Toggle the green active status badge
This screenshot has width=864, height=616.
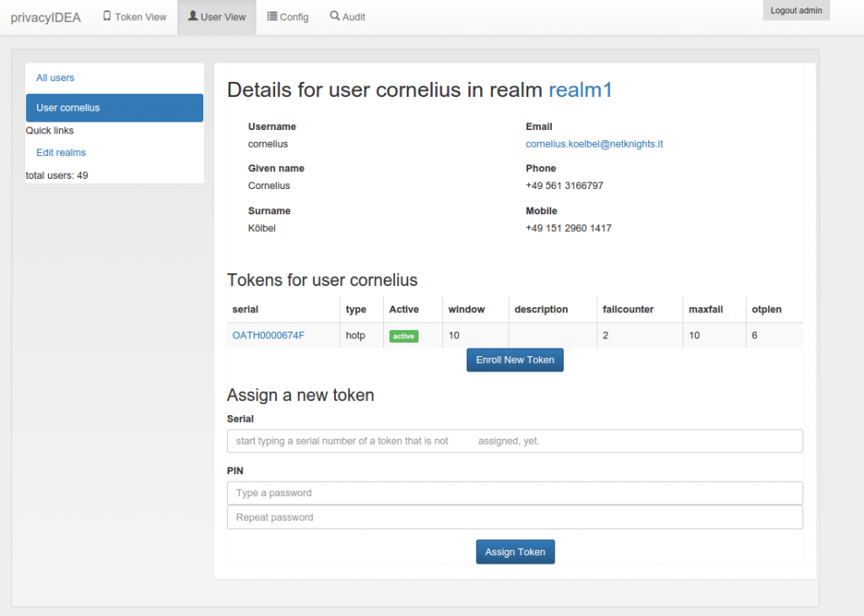[x=403, y=337]
